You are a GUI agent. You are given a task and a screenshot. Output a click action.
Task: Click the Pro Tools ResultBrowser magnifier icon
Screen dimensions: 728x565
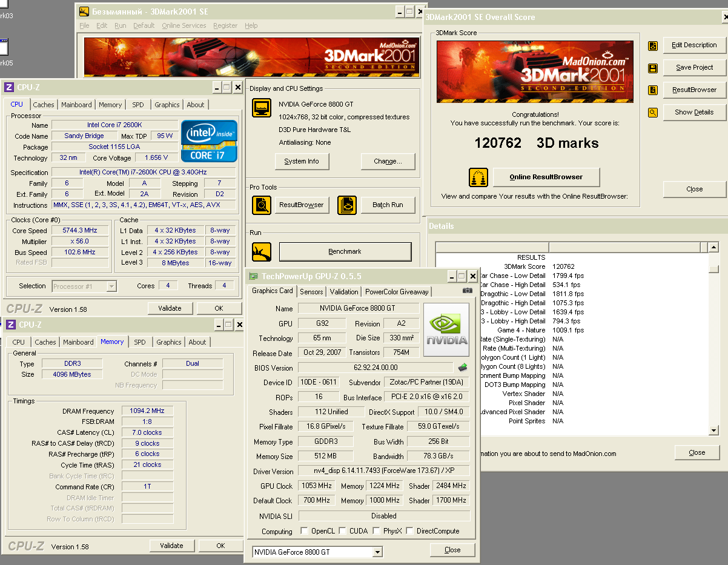tap(262, 205)
